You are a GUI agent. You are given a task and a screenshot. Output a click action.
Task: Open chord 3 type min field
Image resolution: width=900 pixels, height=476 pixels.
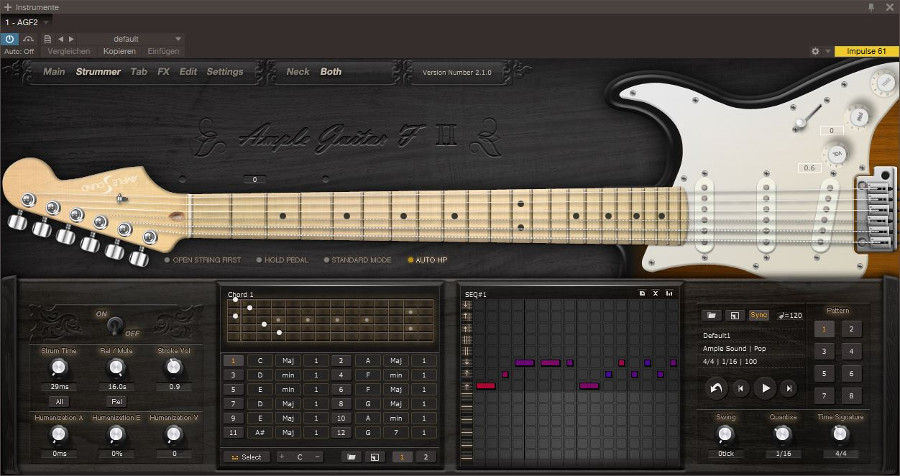point(288,375)
